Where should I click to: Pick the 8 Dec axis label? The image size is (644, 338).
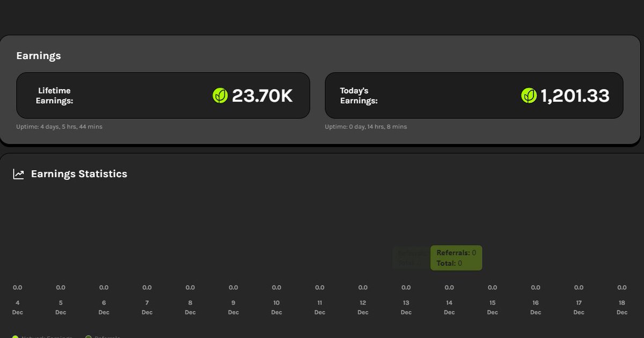[x=190, y=307]
